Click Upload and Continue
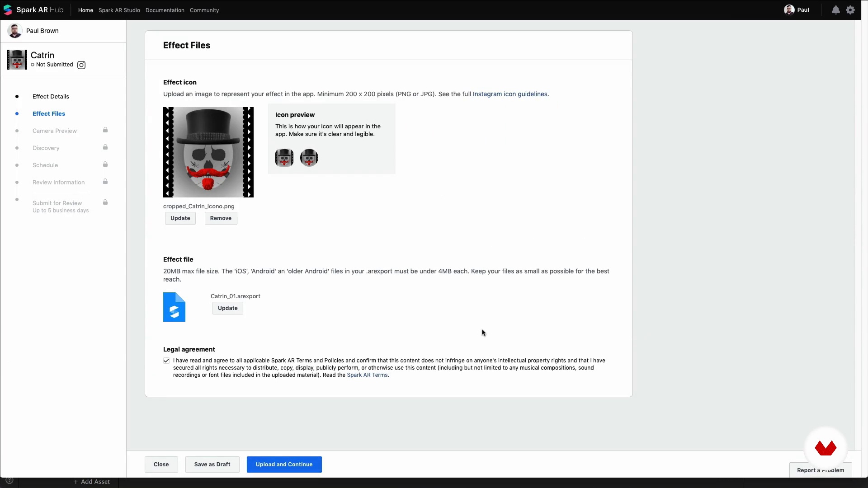The height and width of the screenshot is (488, 868). pyautogui.click(x=284, y=465)
